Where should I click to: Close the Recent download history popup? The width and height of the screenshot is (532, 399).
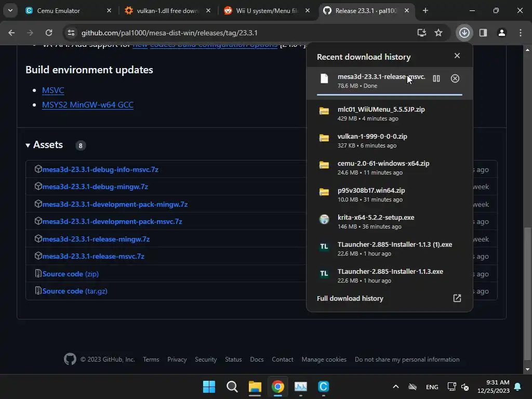(x=457, y=56)
